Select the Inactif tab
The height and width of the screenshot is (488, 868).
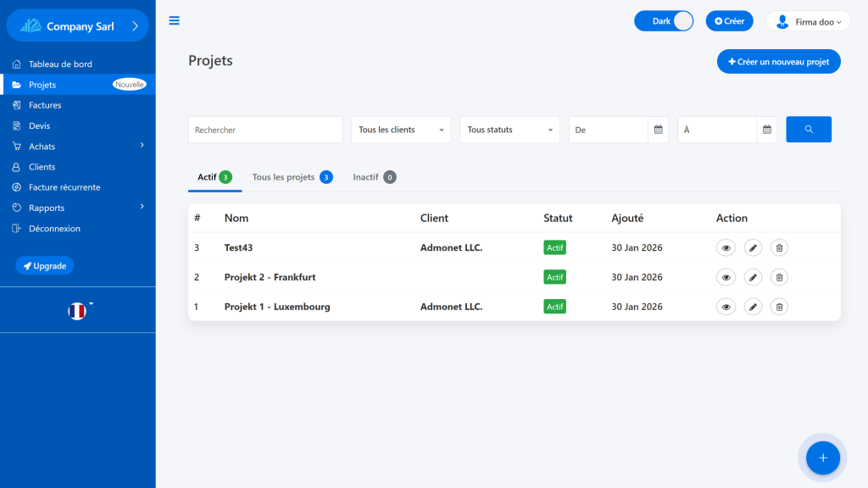[x=374, y=177]
